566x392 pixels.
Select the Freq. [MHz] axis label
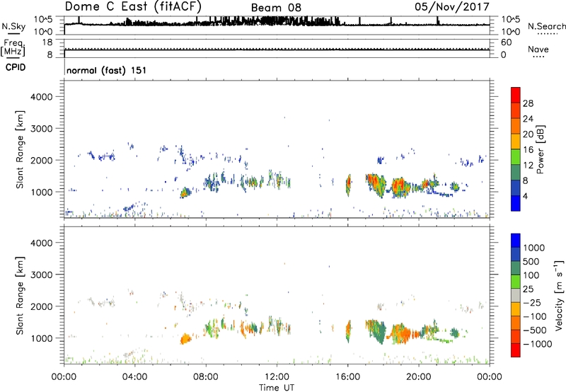pos(13,48)
